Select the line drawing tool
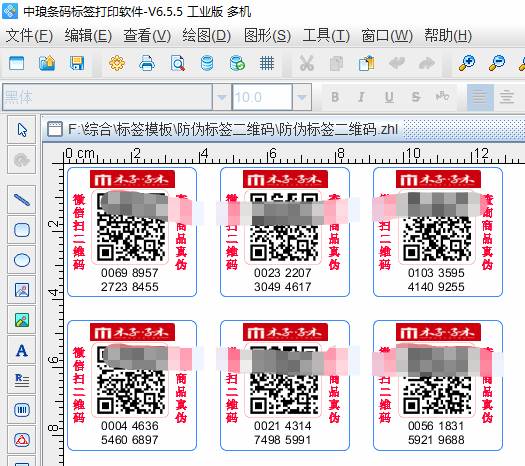525x466 pixels. [x=22, y=200]
